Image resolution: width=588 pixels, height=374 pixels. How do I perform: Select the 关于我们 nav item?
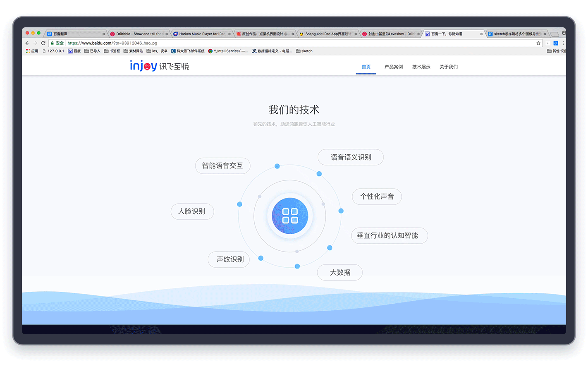coord(449,67)
